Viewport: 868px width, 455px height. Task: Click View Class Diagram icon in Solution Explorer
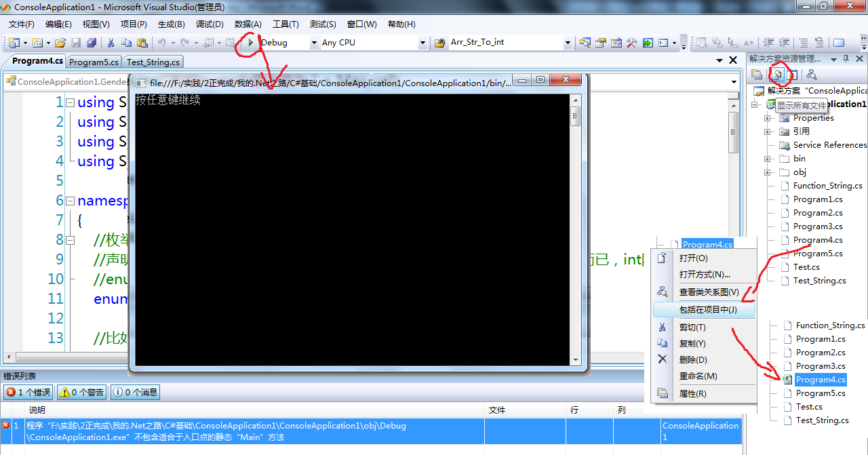tap(811, 75)
